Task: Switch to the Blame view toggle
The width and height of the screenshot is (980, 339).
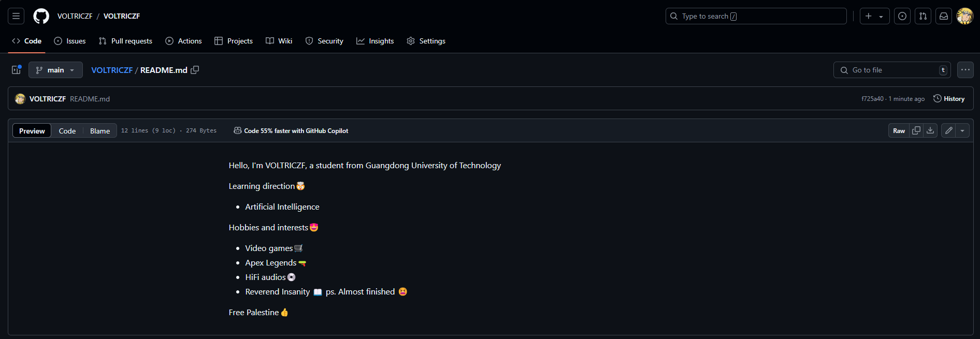Action: coord(100,131)
